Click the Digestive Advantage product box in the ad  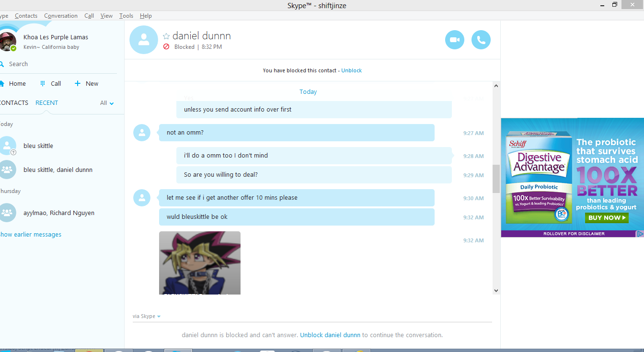539,177
